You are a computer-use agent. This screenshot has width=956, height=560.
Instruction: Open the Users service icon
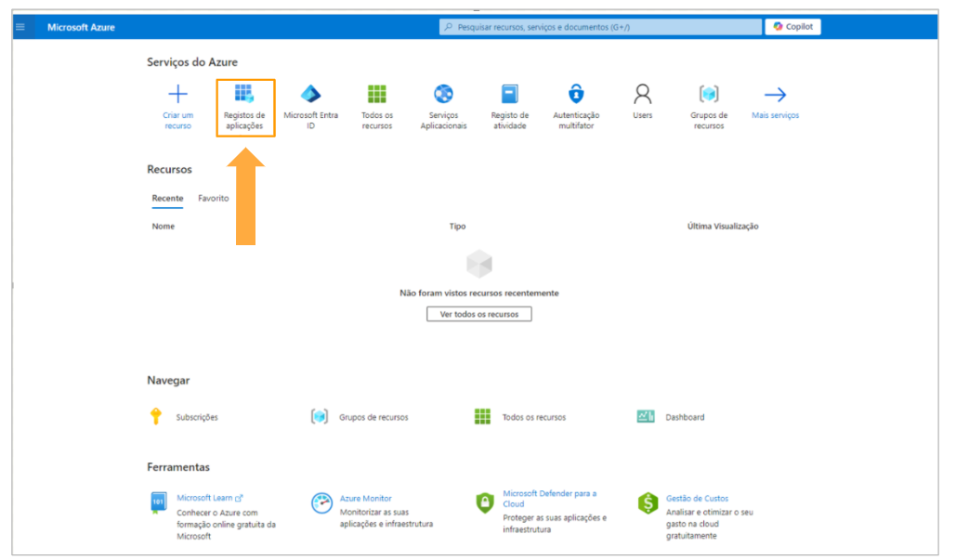click(x=642, y=95)
